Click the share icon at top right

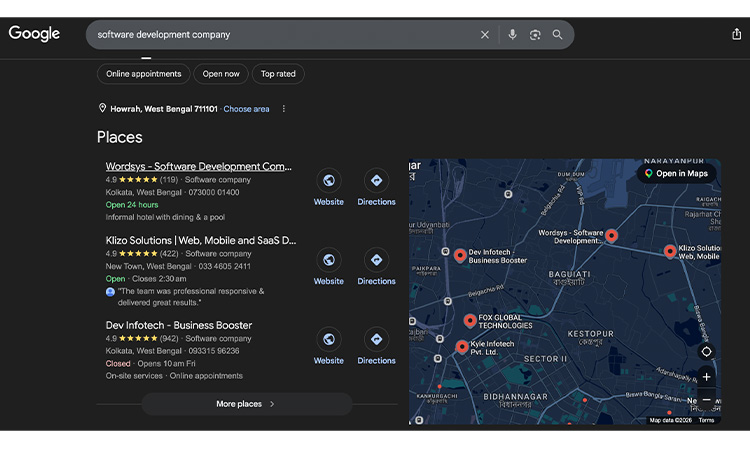737,34
